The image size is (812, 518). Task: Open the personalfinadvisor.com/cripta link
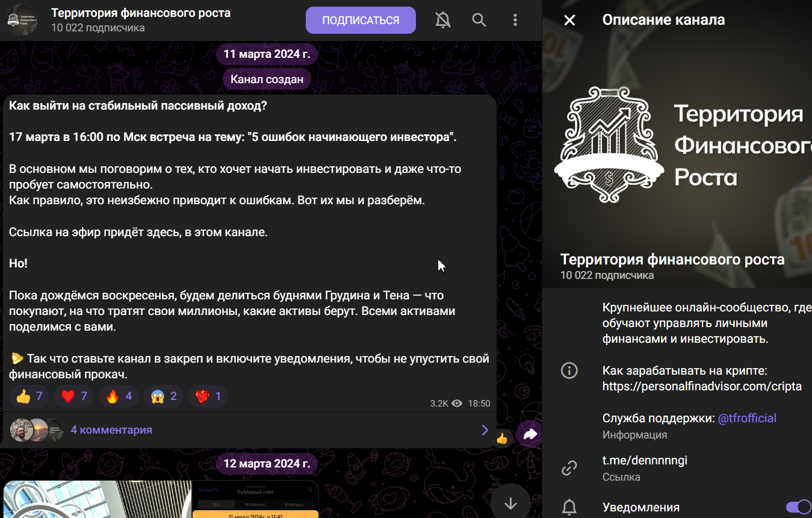[702, 386]
